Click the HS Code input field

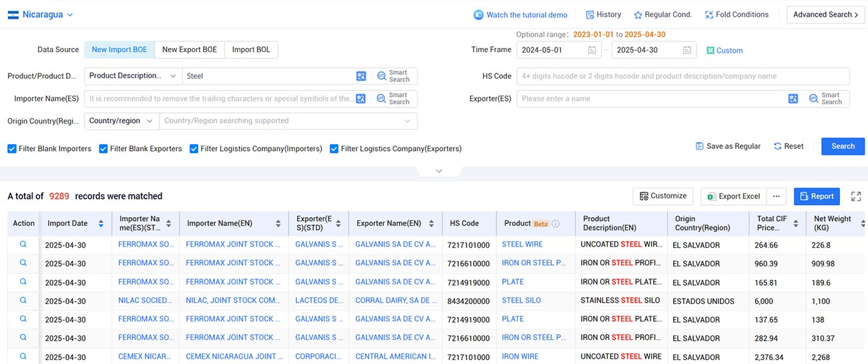(x=683, y=76)
